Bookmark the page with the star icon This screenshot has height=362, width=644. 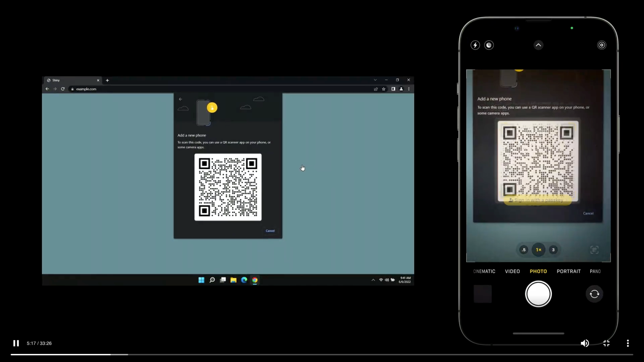(x=384, y=89)
